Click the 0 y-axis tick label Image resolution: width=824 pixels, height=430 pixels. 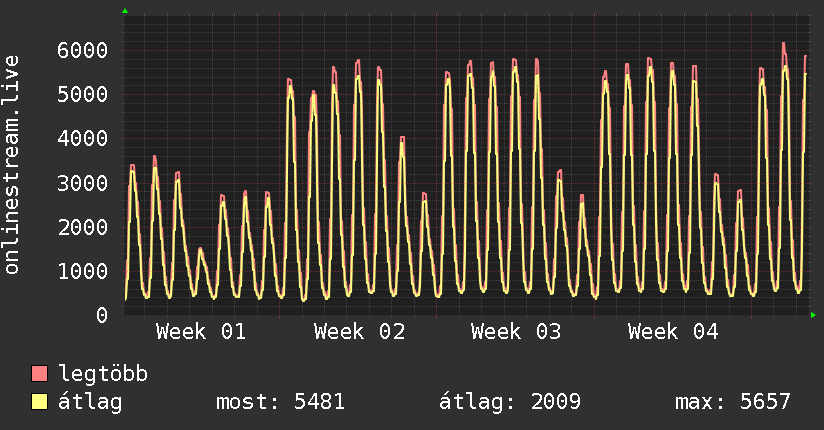pyautogui.click(x=101, y=315)
